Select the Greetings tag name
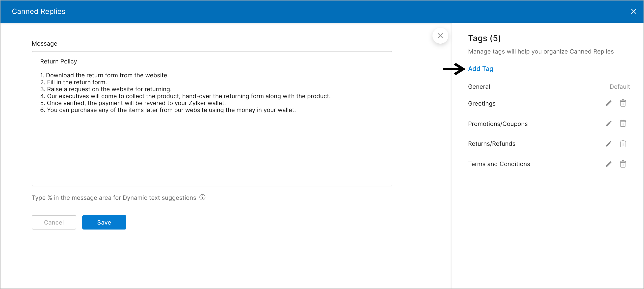This screenshot has height=289, width=644. 482,103
